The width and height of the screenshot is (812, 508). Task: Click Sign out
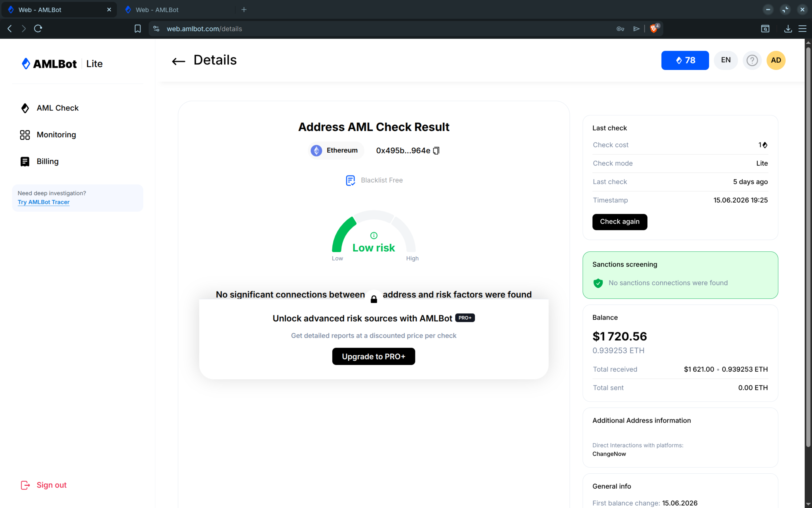[x=44, y=485]
